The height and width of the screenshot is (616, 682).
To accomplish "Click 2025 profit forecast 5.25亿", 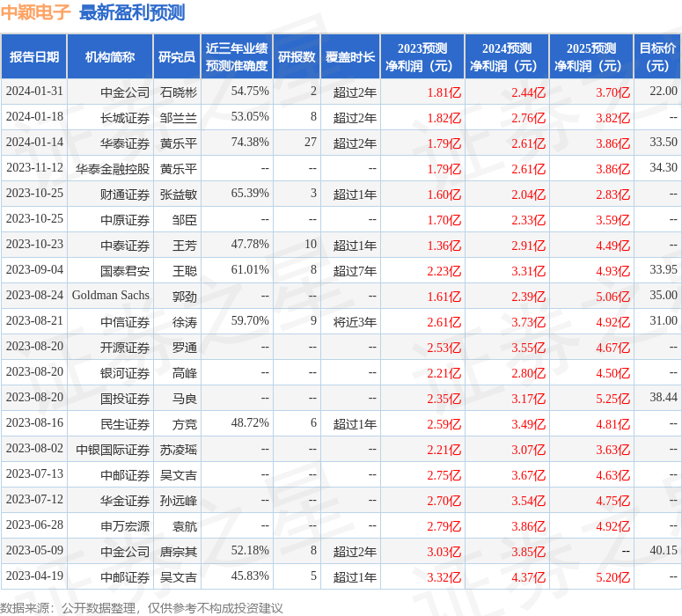I will [612, 399].
